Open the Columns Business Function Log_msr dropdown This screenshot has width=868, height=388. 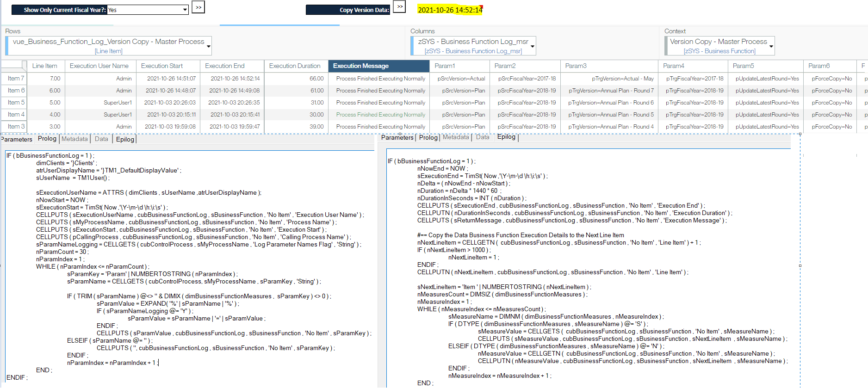pyautogui.click(x=533, y=46)
